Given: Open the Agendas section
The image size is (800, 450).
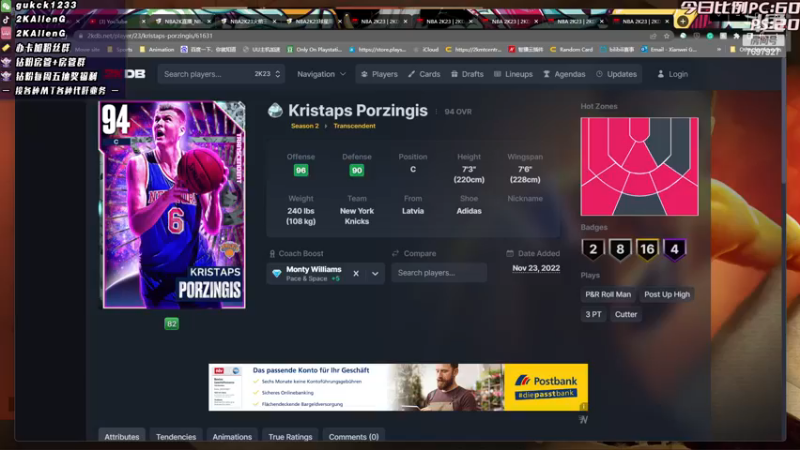Looking at the screenshot, I should pos(564,74).
